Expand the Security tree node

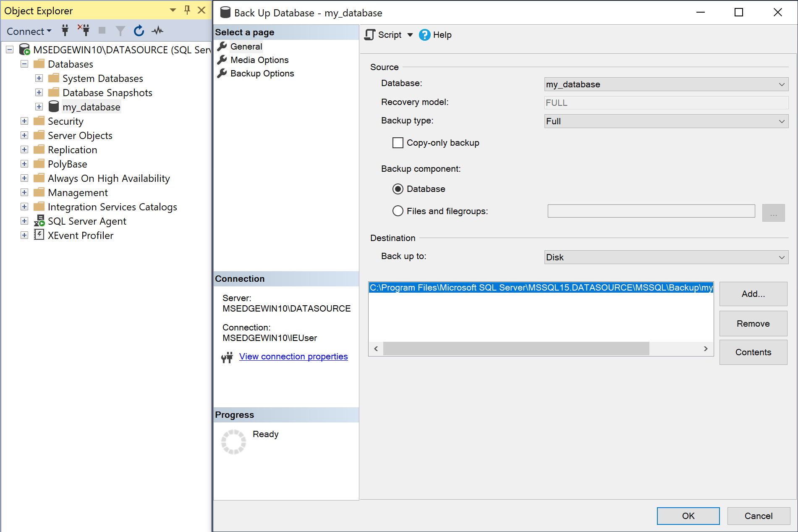coord(24,121)
